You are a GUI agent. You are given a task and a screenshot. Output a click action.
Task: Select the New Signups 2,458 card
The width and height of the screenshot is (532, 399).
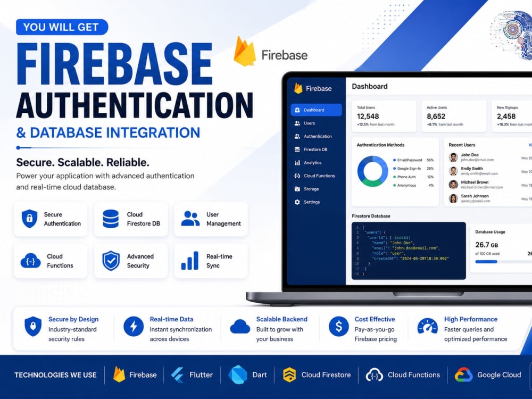point(512,116)
